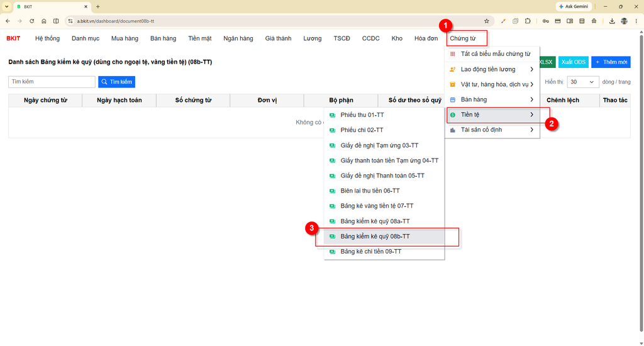This screenshot has height=346, width=644.
Task: Click the page vertical scrollbar
Action: 641,184
